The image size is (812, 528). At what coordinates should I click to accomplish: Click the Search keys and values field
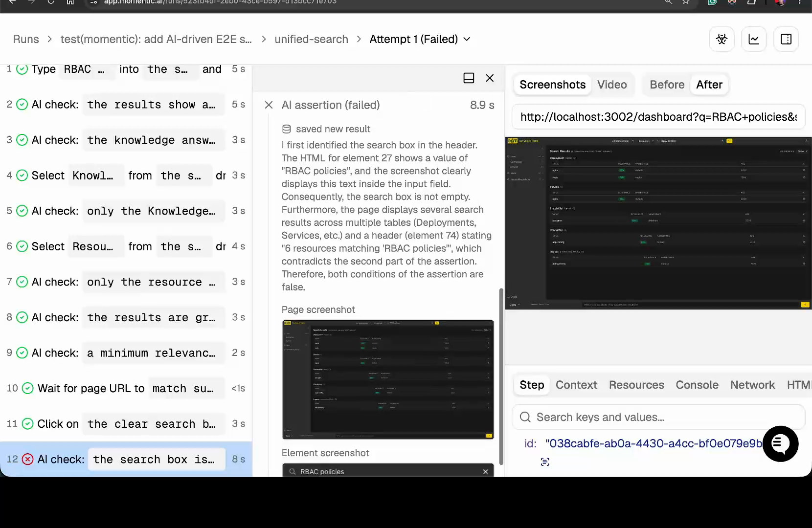[658, 417]
